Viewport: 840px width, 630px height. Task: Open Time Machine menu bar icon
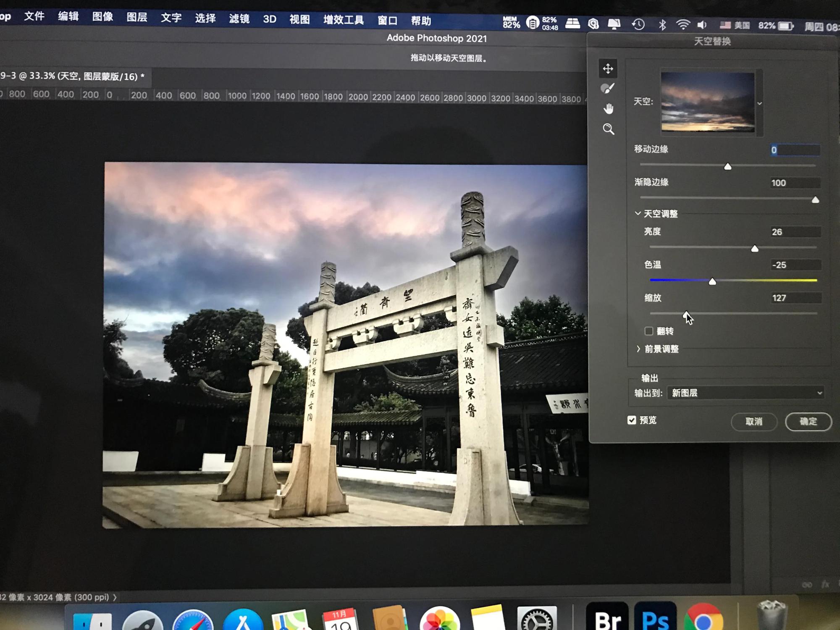coord(638,24)
